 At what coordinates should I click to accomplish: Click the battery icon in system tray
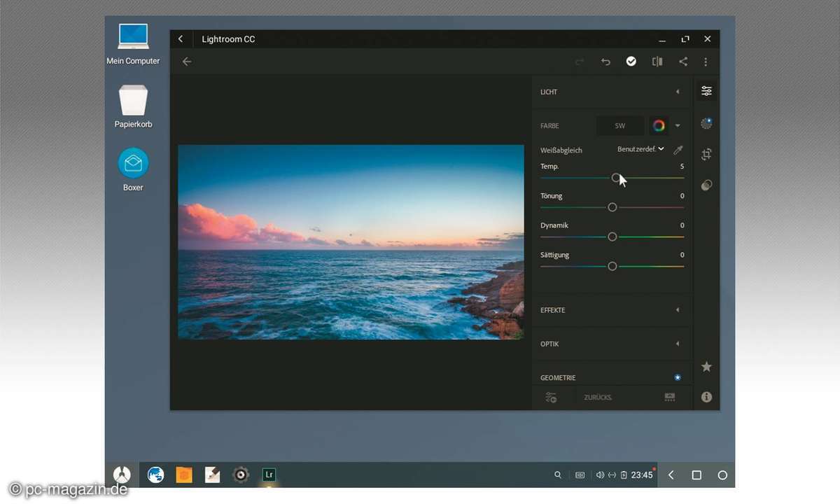click(624, 475)
